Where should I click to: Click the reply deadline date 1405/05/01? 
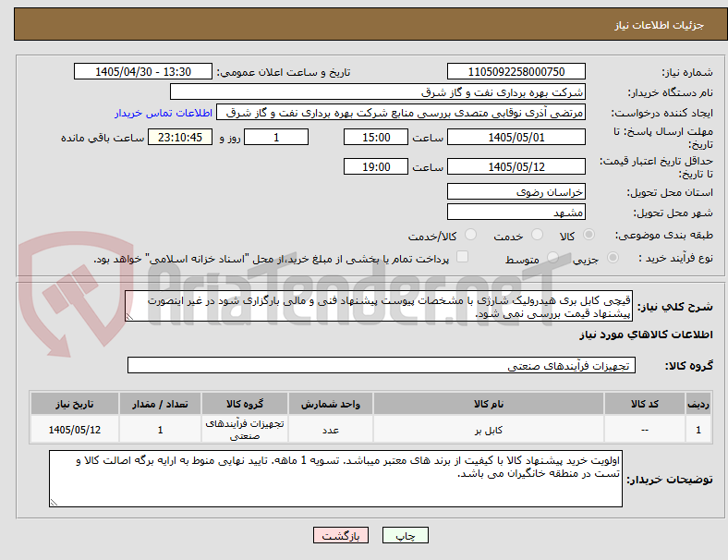tap(516, 137)
